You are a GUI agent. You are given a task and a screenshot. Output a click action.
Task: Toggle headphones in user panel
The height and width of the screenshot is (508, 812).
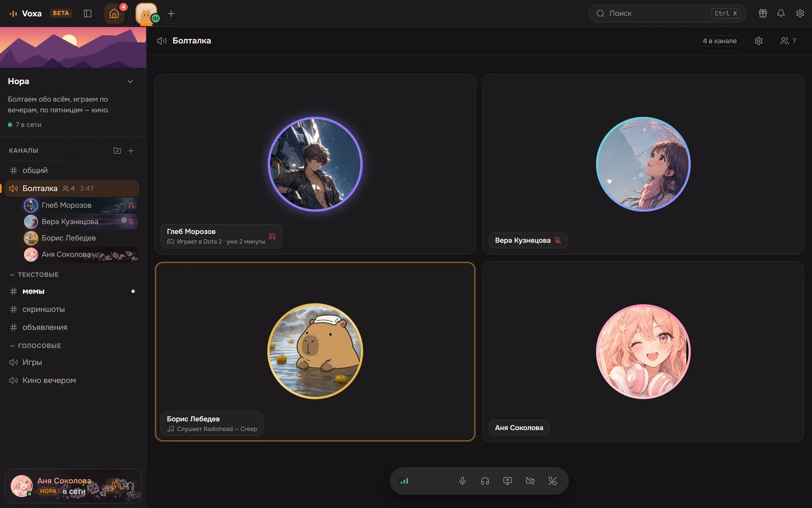[x=130, y=486]
